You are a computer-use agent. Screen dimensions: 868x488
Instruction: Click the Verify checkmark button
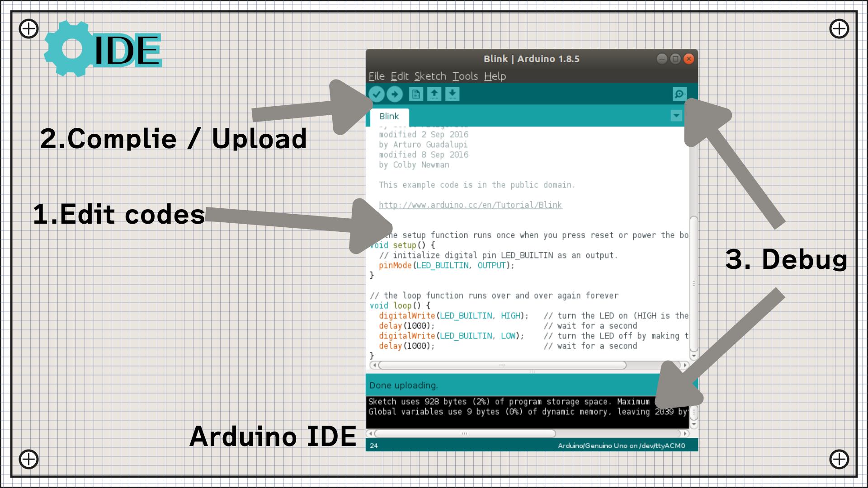point(377,94)
